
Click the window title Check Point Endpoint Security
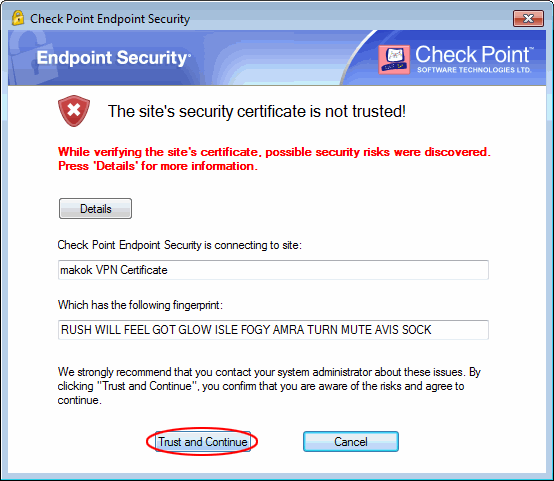click(x=110, y=19)
